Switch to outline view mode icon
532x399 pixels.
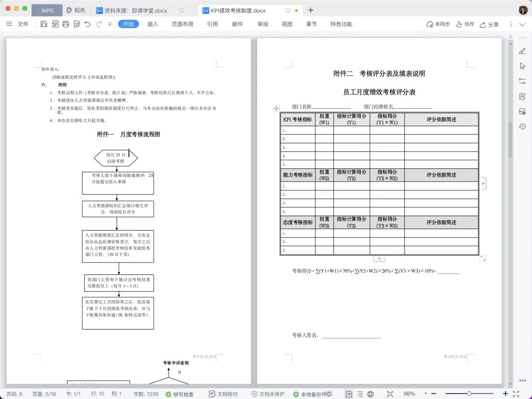(360, 394)
